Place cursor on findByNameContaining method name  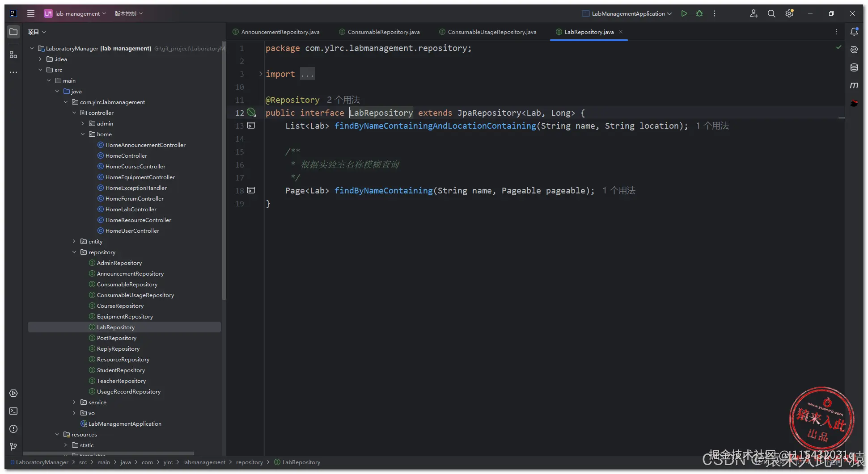[383, 190]
